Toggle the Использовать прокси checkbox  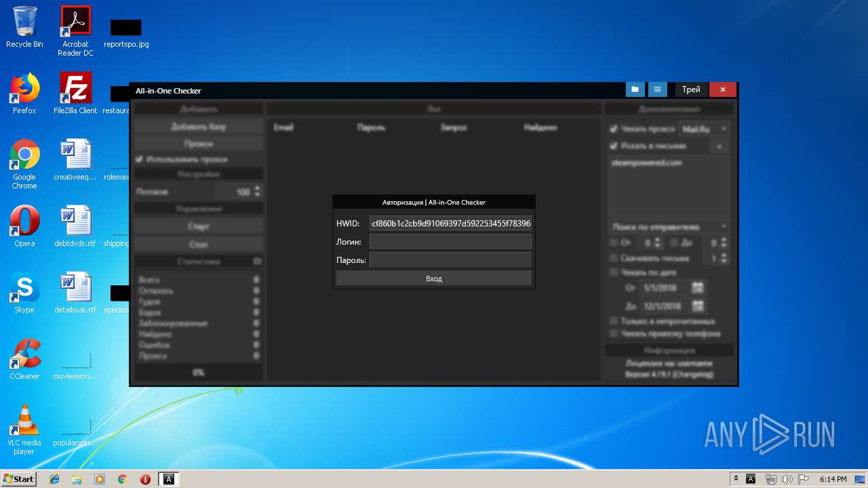coord(140,159)
